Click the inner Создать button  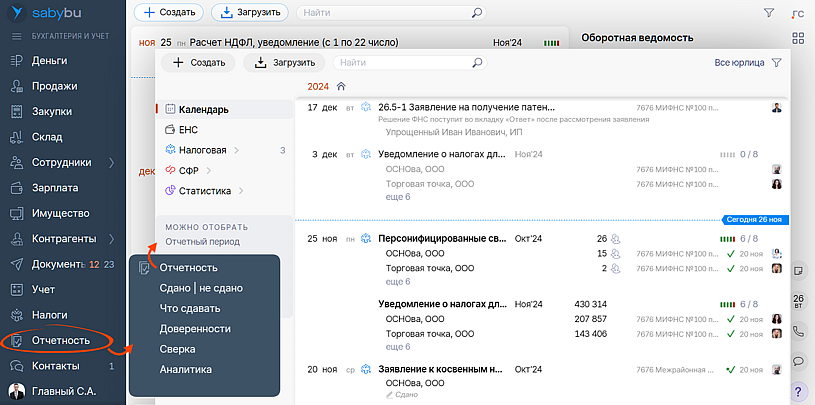point(199,62)
